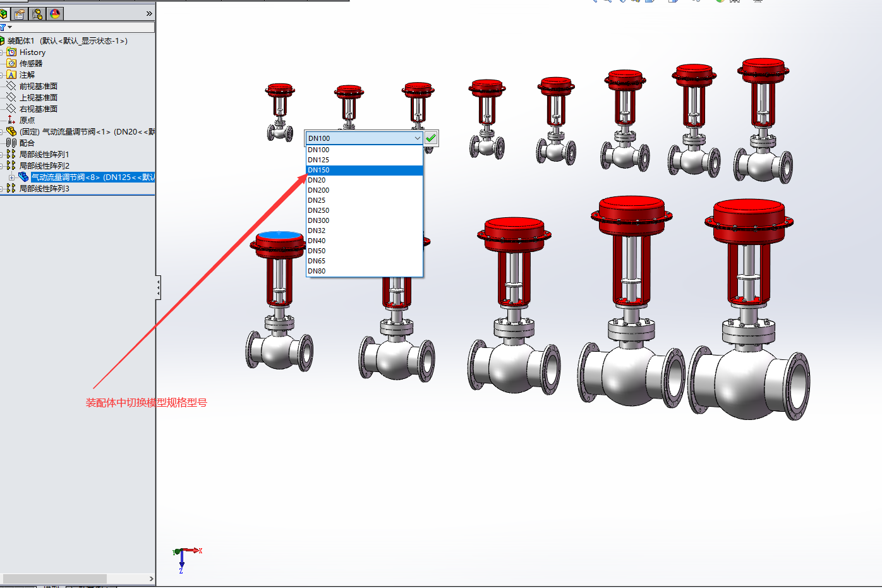The width and height of the screenshot is (882, 588).
Task: Click the 传感器 sensors folder icon
Action: click(11, 64)
